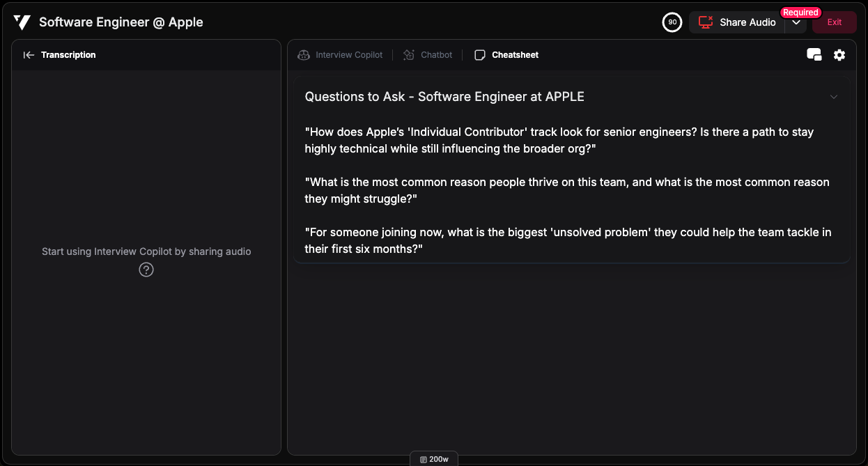The image size is (868, 466).
Task: Open settings with the gear icon
Action: [x=839, y=55]
